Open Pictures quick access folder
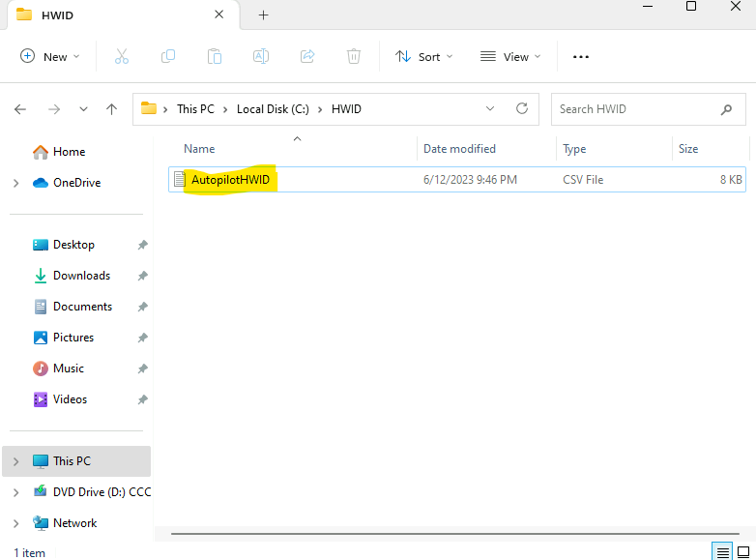The width and height of the screenshot is (756, 560). 73,338
